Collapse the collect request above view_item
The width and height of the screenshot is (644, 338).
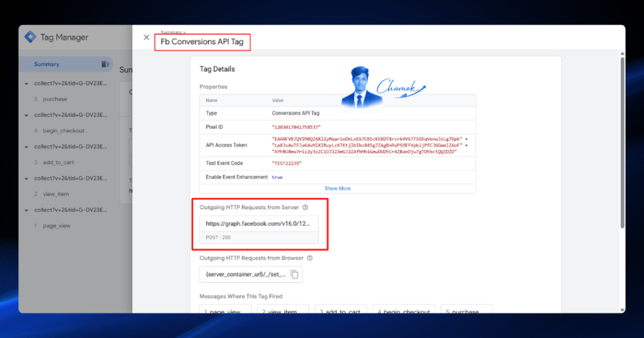pos(26,179)
